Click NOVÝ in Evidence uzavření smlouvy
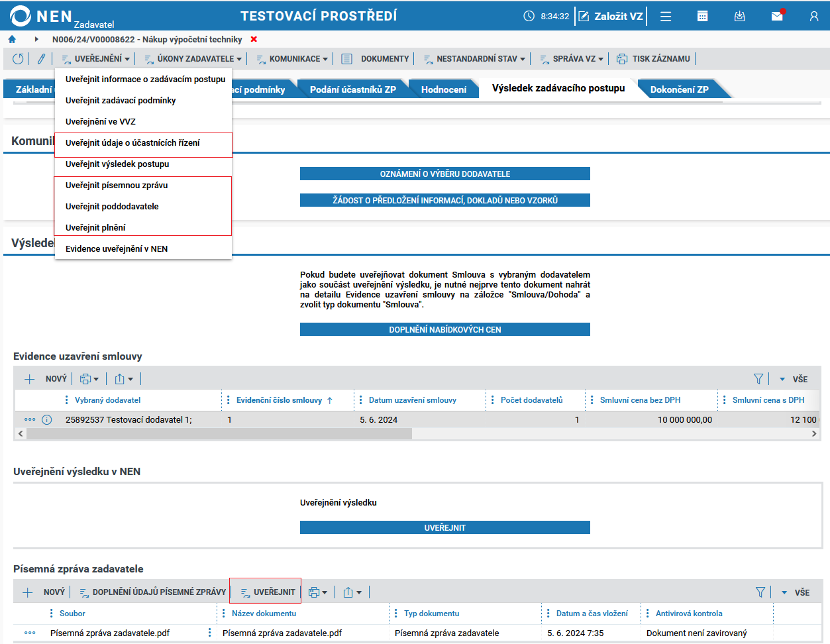Image resolution: width=830 pixels, height=644 pixels. pyautogui.click(x=46, y=379)
